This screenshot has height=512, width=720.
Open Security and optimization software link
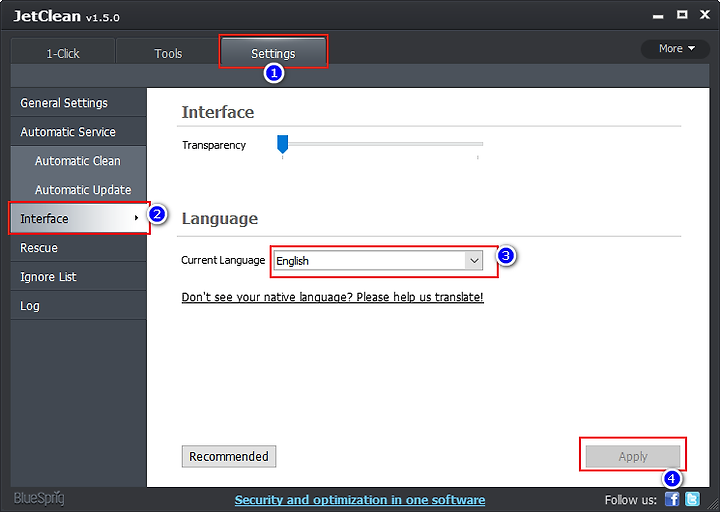[x=360, y=500]
